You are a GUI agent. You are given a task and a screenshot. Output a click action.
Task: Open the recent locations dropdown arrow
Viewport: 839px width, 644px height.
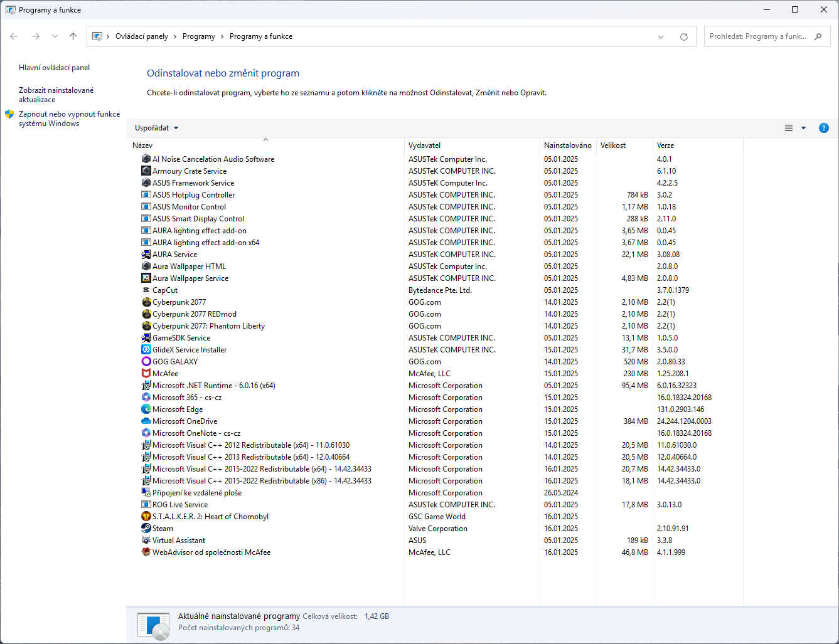[x=55, y=36]
